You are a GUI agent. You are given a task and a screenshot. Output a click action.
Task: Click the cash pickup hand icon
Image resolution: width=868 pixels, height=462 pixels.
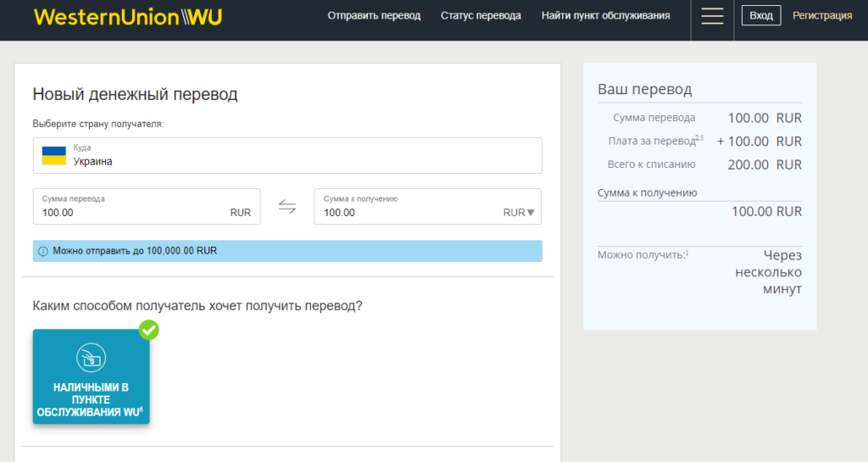pos(91,358)
